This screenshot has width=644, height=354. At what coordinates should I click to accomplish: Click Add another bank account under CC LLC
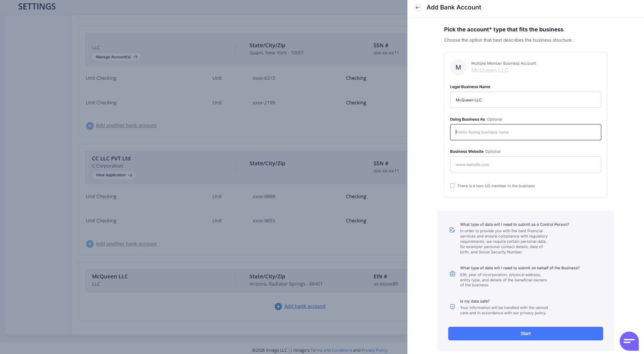[x=126, y=244]
